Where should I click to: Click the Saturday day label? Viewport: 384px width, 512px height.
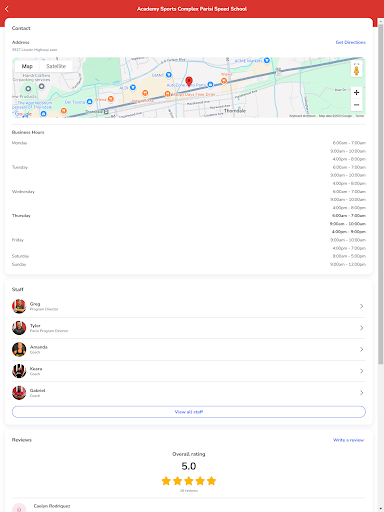(20, 256)
